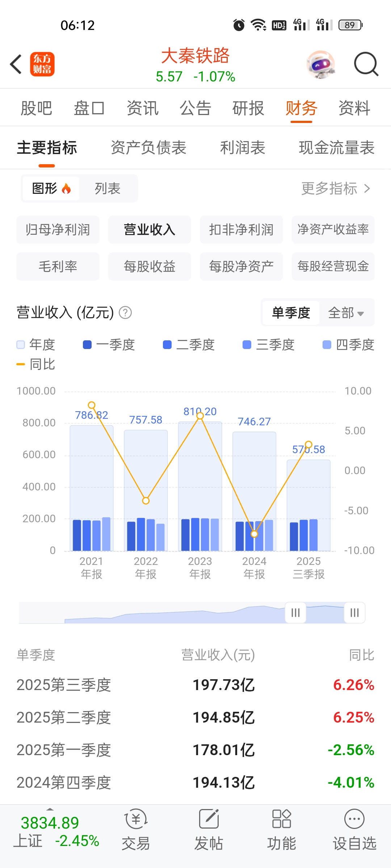Tap the 194.85亿 revenue value
391x868 pixels.
point(224,718)
